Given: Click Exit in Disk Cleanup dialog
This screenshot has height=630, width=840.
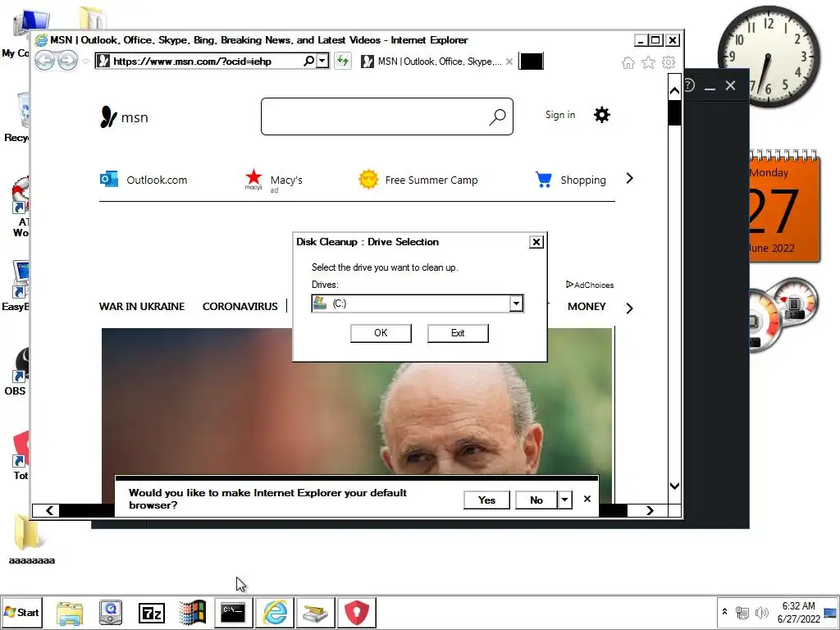Looking at the screenshot, I should click(458, 333).
